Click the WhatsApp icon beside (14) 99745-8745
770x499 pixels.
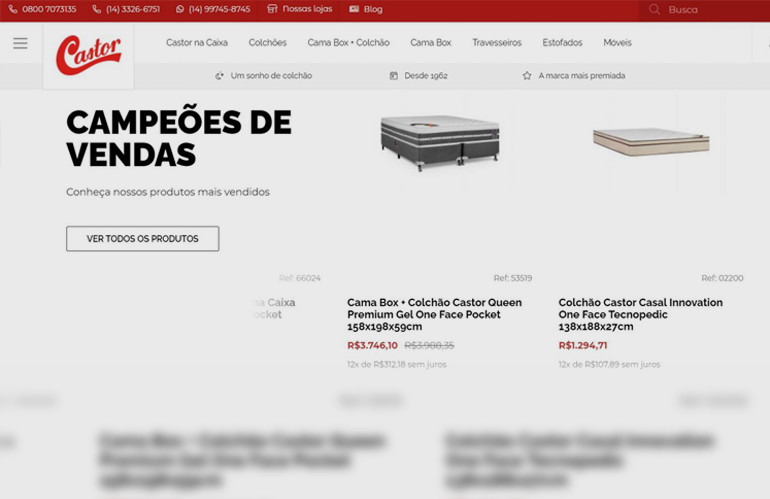pos(180,9)
